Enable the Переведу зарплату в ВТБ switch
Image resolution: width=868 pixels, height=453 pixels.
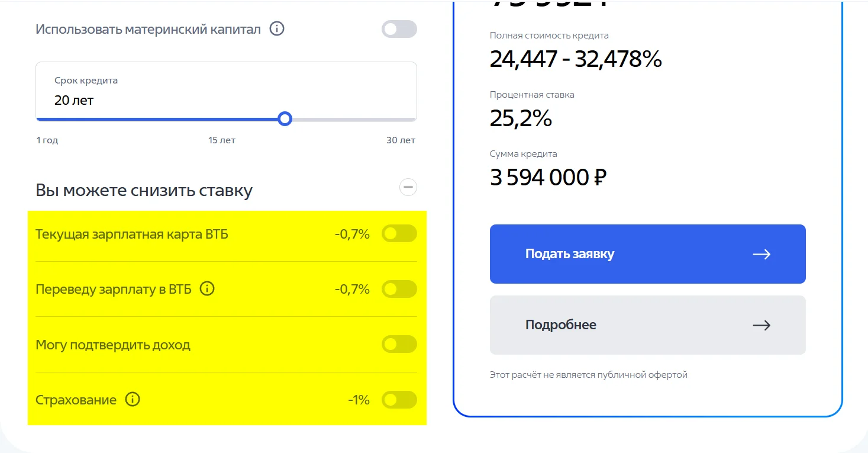pyautogui.click(x=399, y=288)
